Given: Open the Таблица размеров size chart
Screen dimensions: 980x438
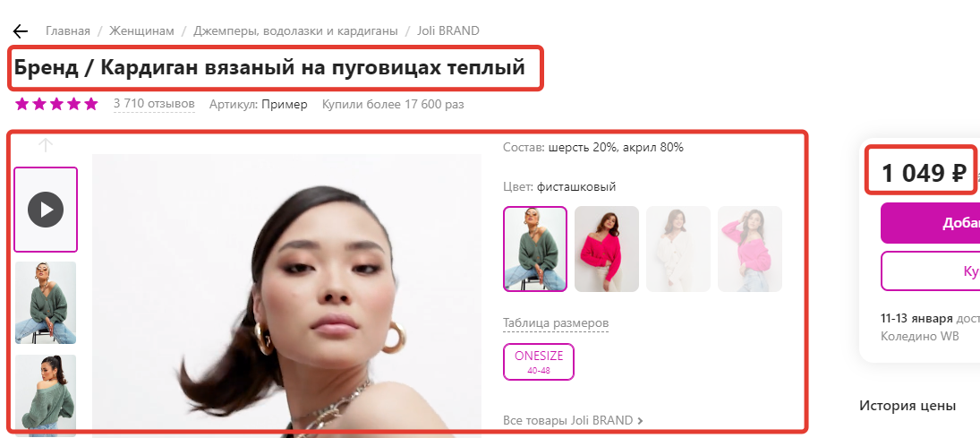Looking at the screenshot, I should click(x=556, y=322).
